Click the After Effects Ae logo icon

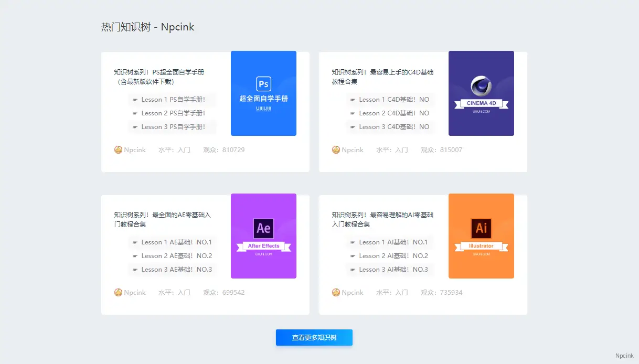(263, 228)
